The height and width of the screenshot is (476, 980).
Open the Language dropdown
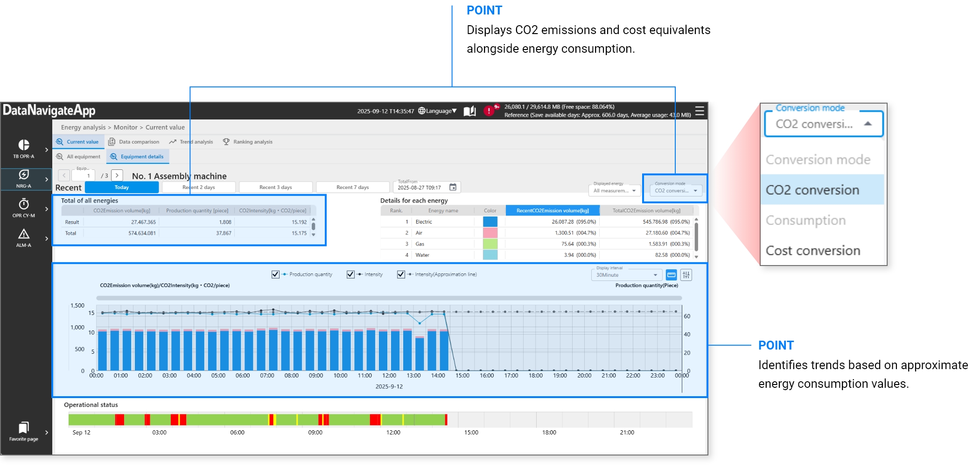pos(438,111)
